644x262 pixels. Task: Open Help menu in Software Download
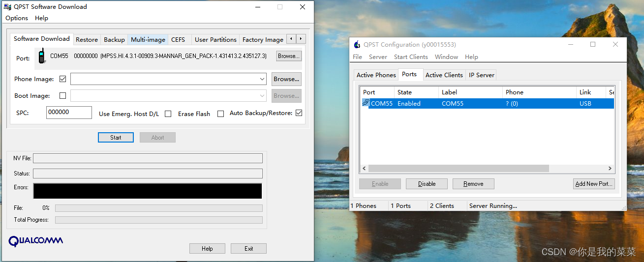click(x=41, y=18)
